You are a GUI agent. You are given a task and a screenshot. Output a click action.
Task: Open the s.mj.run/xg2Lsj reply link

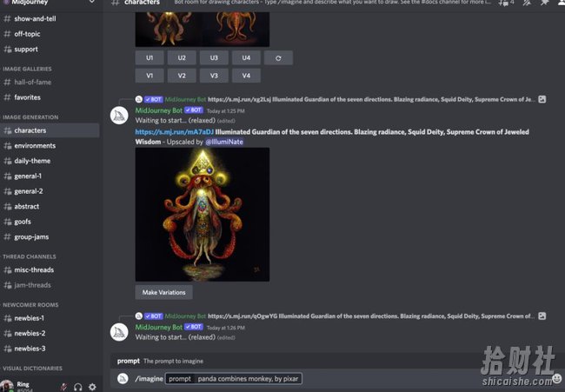click(239, 99)
